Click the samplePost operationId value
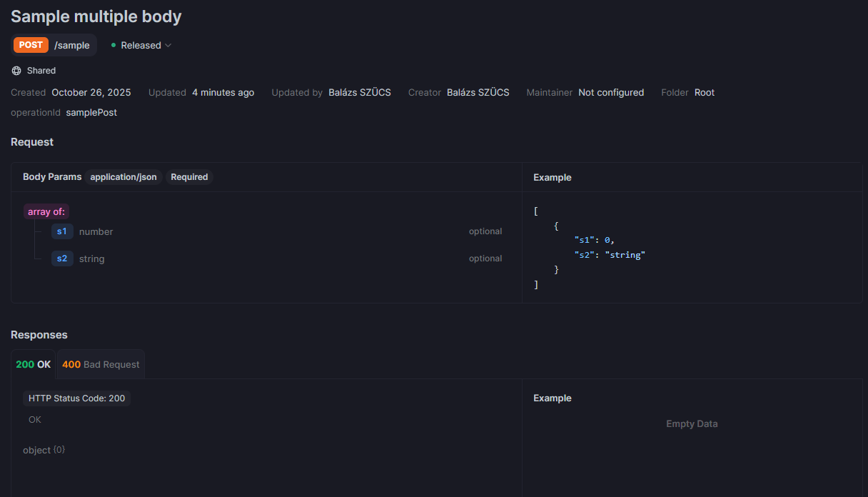This screenshot has height=497, width=868. [91, 112]
